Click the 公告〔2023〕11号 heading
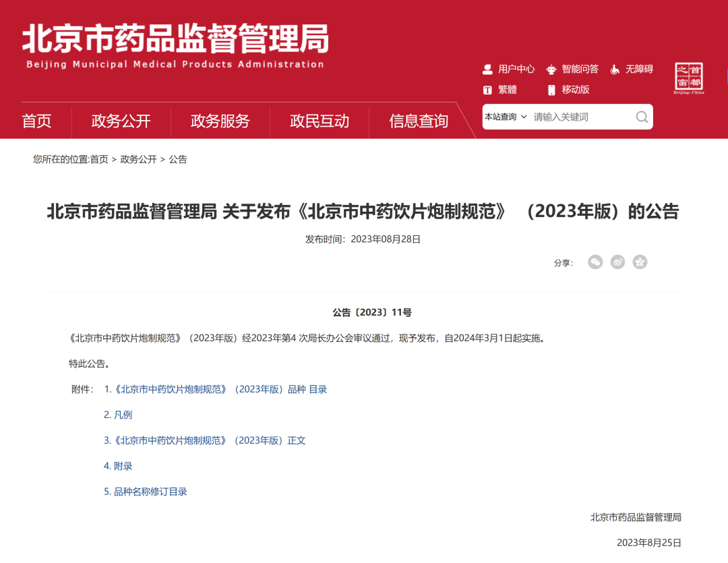 click(372, 313)
